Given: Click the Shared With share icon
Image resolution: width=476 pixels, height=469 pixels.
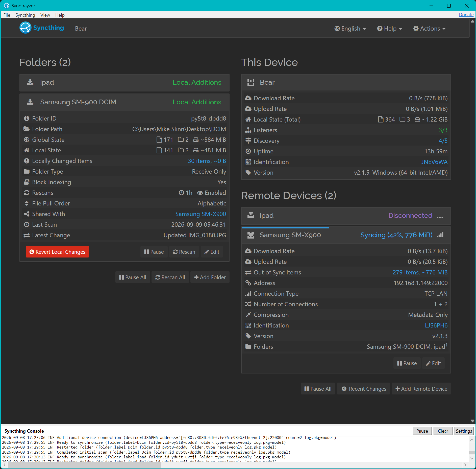Looking at the screenshot, I should 27,214.
